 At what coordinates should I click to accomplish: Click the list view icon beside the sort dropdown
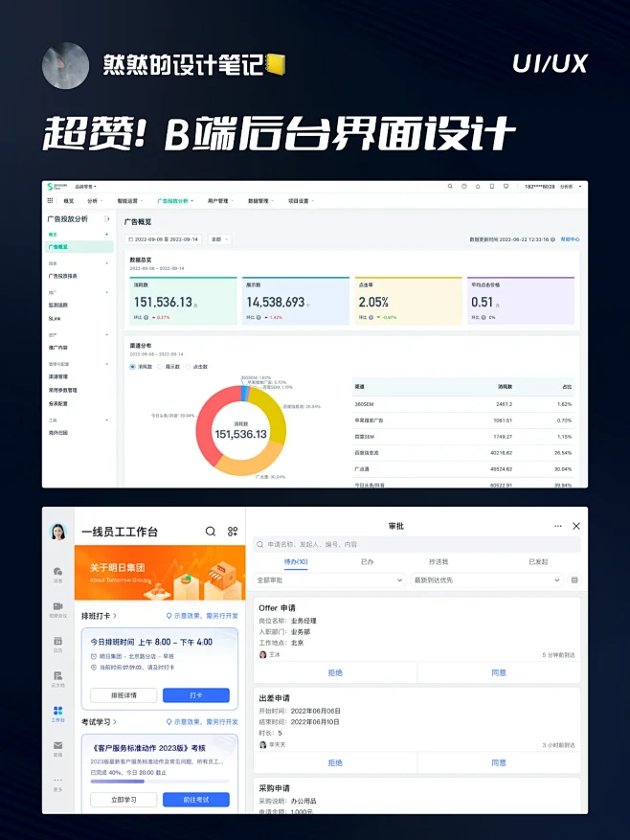(574, 580)
